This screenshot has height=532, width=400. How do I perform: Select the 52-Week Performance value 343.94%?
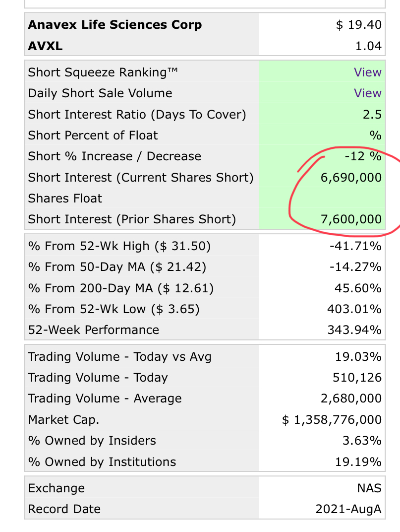coord(354,330)
